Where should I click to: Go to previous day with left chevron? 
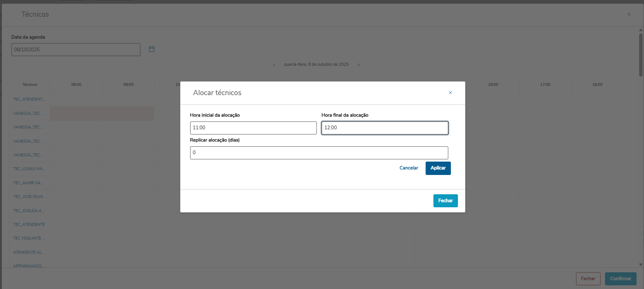[274, 65]
